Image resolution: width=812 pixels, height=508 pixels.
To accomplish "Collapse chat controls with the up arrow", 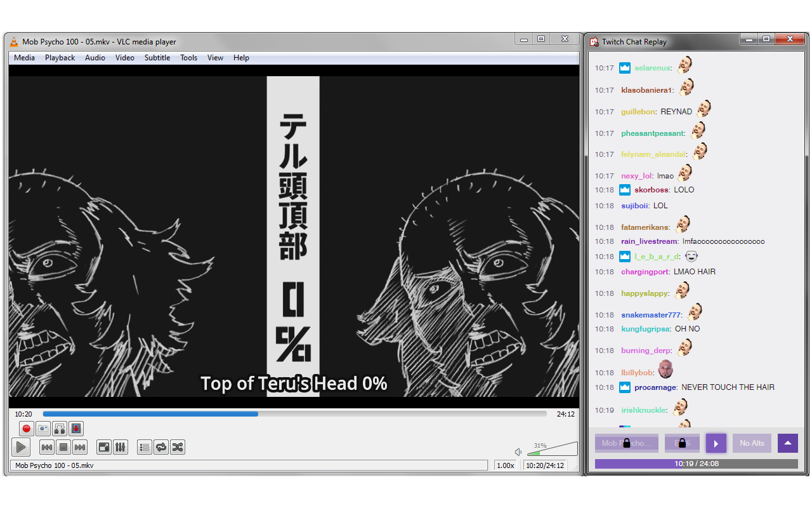I will pos(788,443).
